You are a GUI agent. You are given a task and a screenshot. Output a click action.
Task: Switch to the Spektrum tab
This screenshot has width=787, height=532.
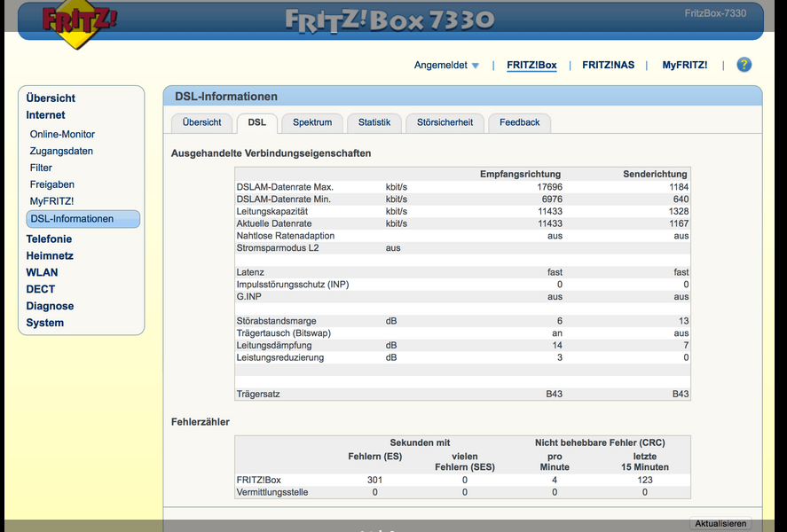click(311, 122)
